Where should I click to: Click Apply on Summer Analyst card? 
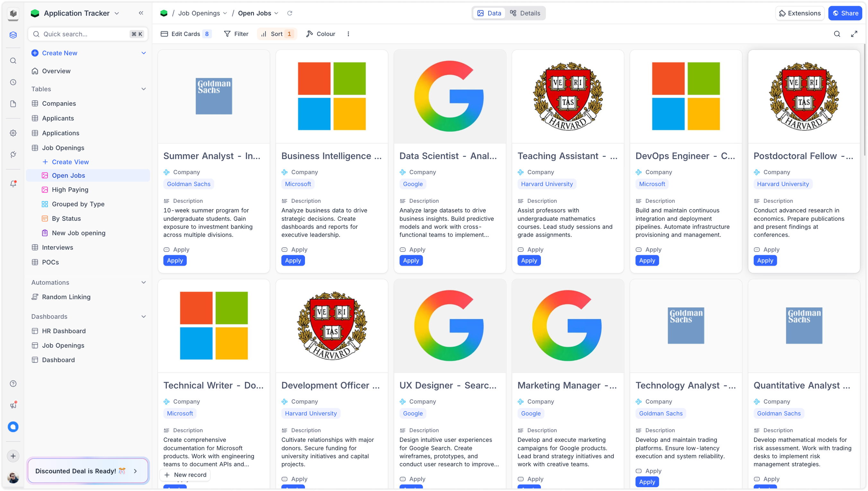click(175, 260)
